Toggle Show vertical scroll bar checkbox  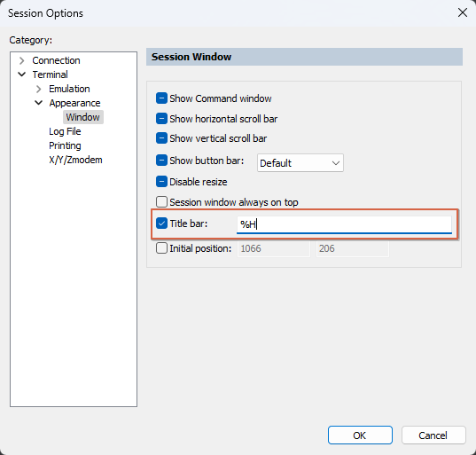[161, 138]
